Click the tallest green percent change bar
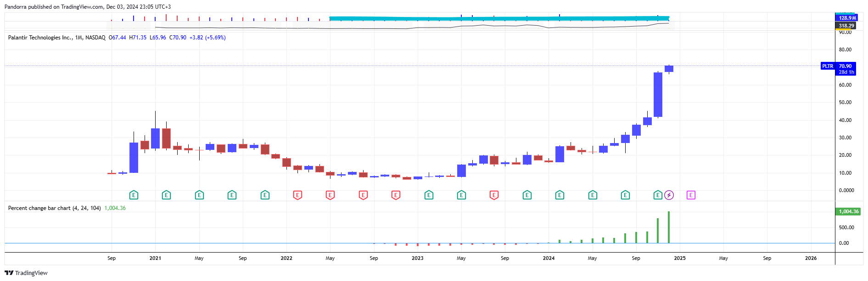Viewport: 868px width, 281px height. pyautogui.click(x=669, y=227)
